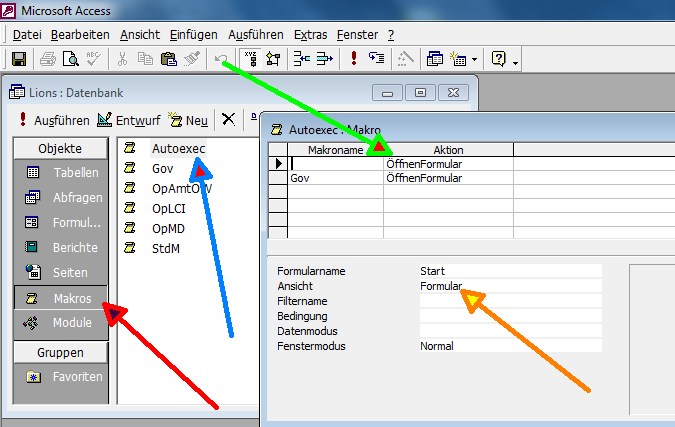This screenshot has width=675, height=427.
Task: Select the StdM macro in the list
Action: point(166,248)
